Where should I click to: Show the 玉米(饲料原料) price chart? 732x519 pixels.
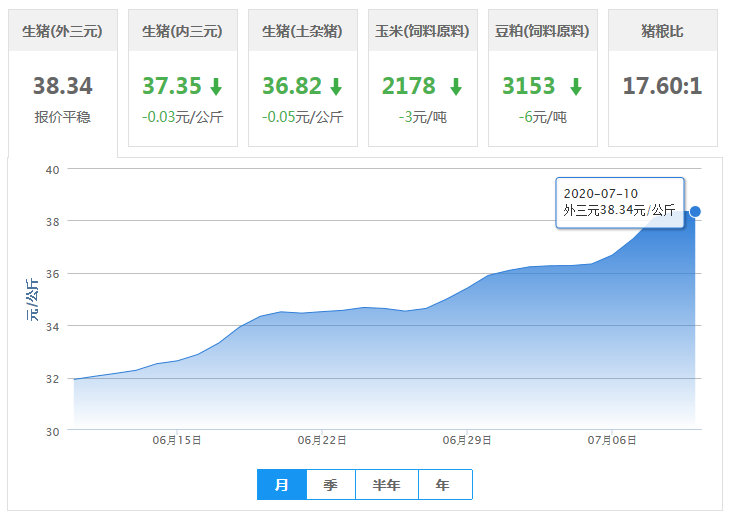point(422,31)
